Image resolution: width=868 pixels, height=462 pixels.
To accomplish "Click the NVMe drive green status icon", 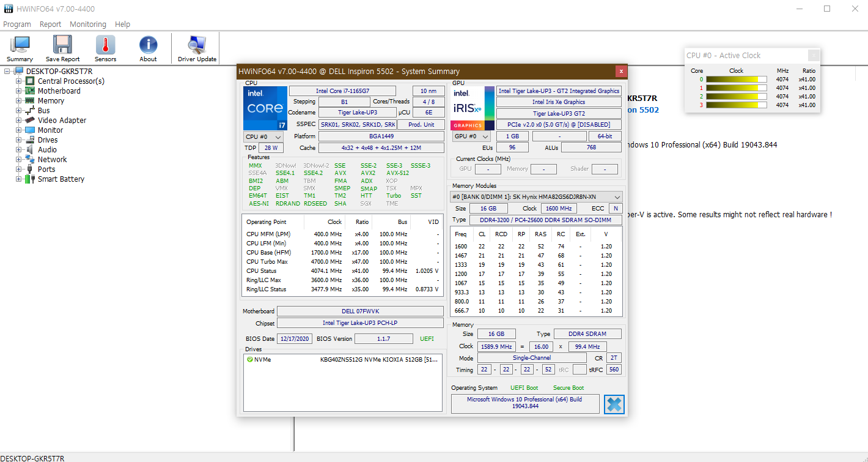I will coord(249,360).
